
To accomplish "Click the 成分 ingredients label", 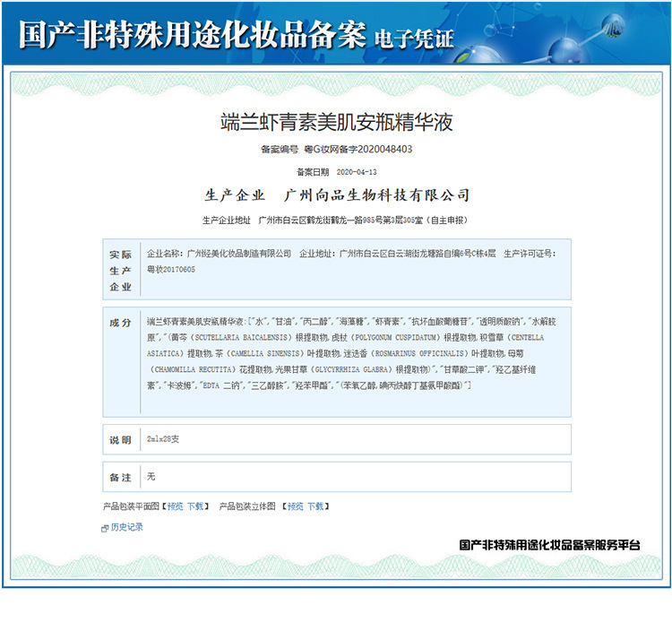I will pyautogui.click(x=120, y=323).
